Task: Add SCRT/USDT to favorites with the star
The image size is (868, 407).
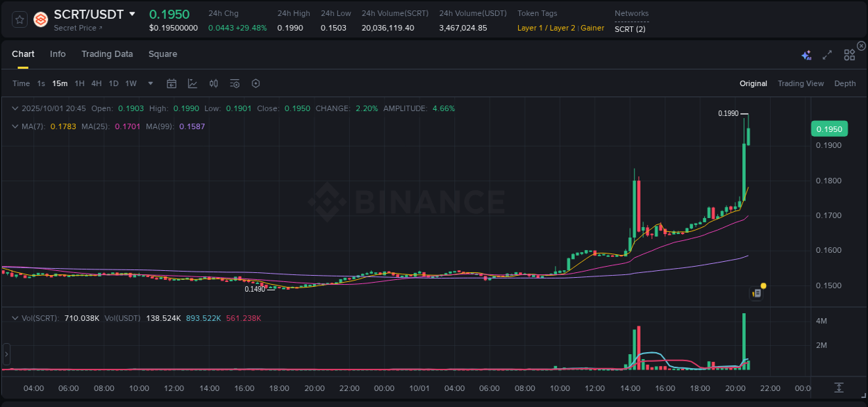Action: (x=19, y=19)
